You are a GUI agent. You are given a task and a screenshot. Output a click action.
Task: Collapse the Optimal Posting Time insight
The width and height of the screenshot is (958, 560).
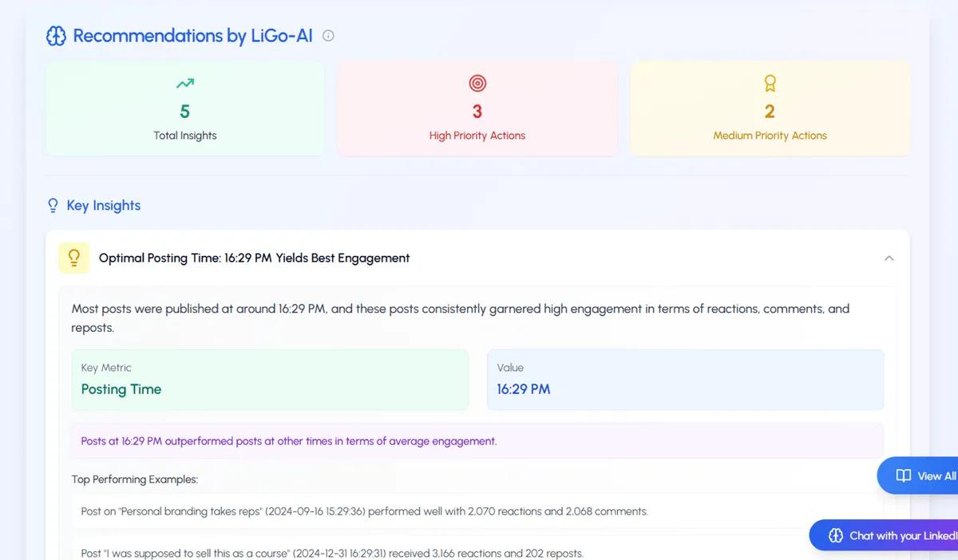[889, 258]
